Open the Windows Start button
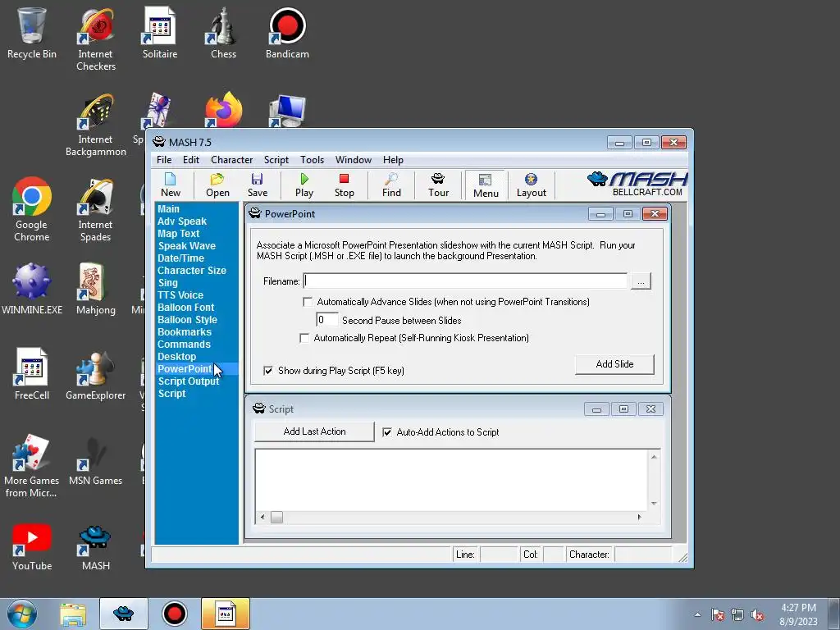The height and width of the screenshot is (630, 840). tap(22, 614)
